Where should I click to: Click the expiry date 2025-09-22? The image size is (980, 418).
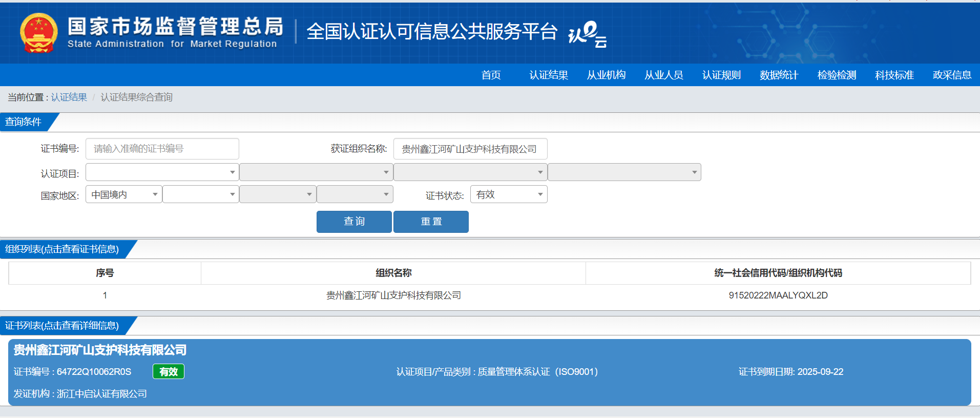(x=820, y=372)
